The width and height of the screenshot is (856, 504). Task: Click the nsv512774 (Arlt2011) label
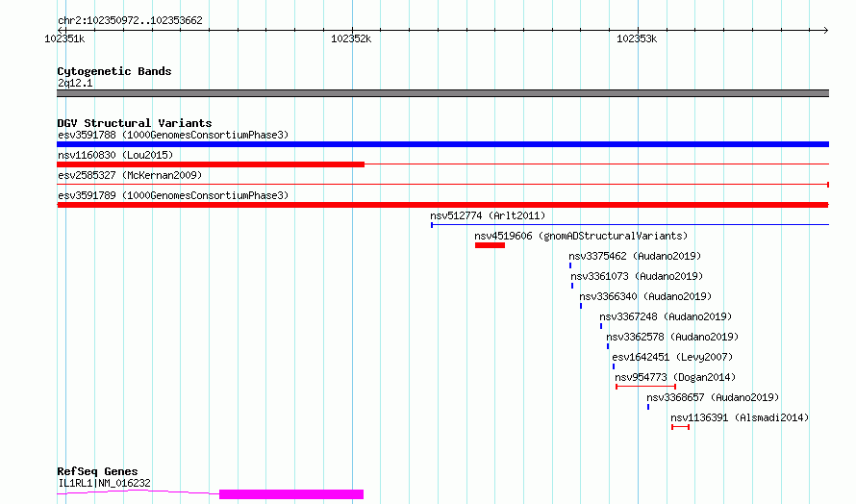coord(488,215)
